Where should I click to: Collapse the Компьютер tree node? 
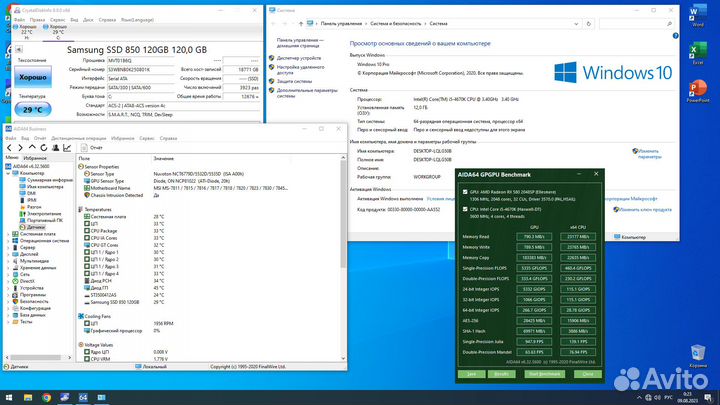tap(8, 174)
